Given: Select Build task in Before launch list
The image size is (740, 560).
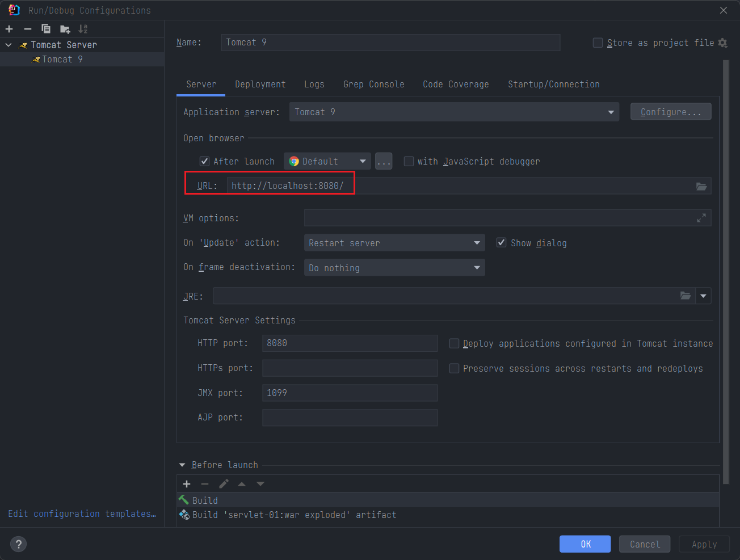Looking at the screenshot, I should (448, 500).
